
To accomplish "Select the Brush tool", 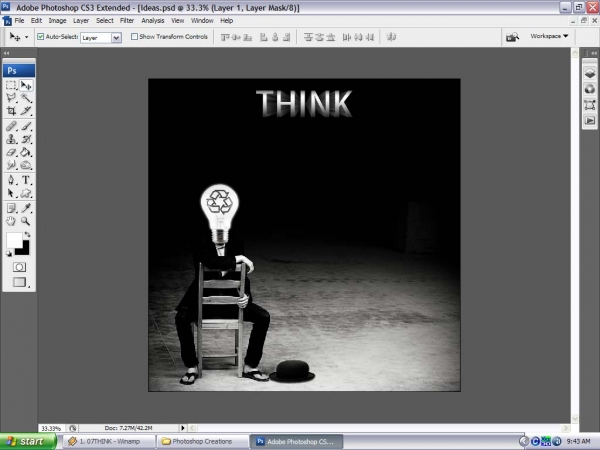I will coord(26,126).
